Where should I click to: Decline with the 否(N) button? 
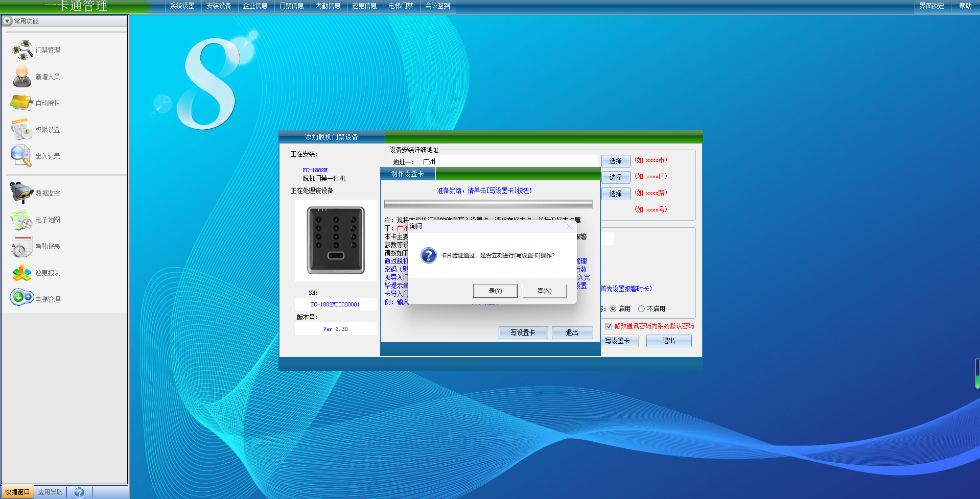click(x=544, y=291)
